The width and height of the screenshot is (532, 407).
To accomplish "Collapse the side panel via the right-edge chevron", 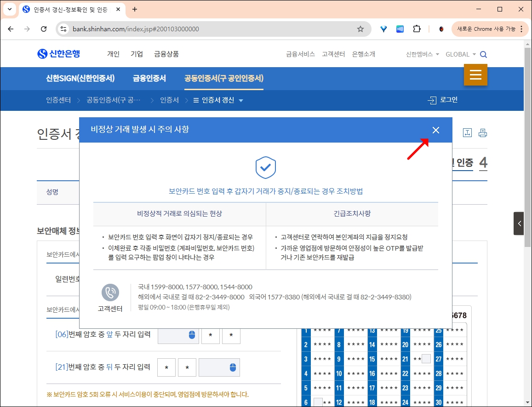I will [519, 224].
